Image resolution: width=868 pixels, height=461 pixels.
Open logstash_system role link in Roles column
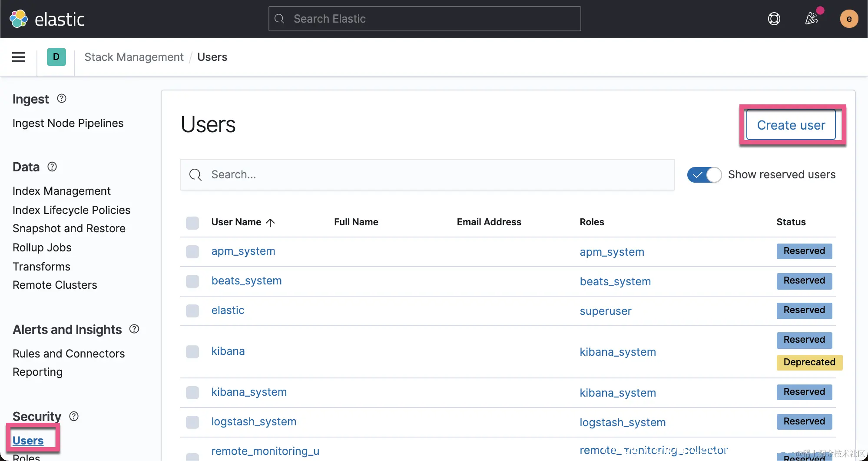623,422
